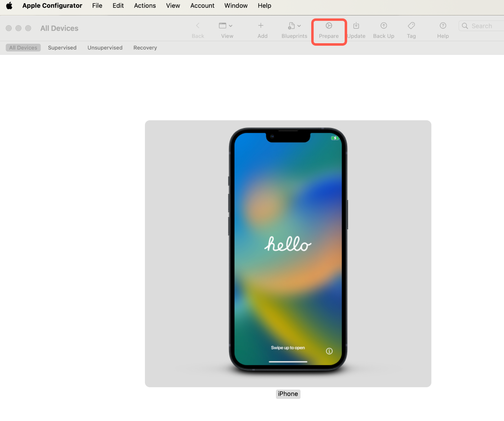The width and height of the screenshot is (504, 421).
Task: Click the Tag icon in the toolbar
Action: (x=411, y=26)
